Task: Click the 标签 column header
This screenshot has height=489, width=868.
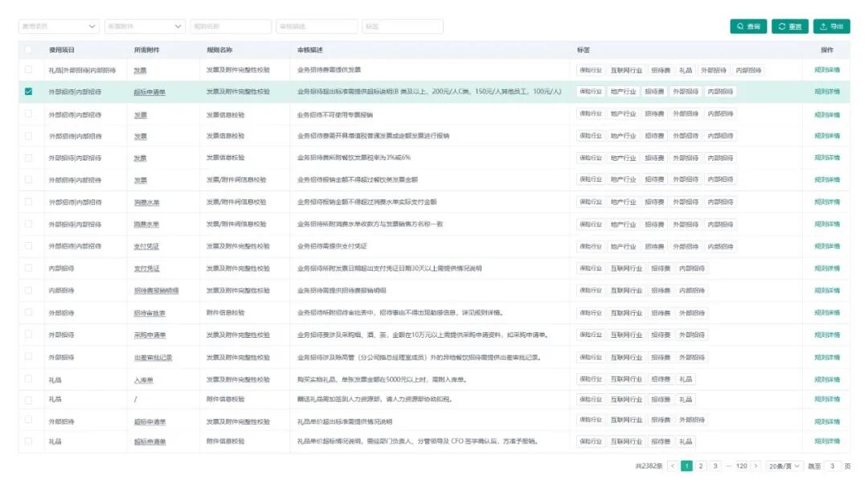Action: 583,50
